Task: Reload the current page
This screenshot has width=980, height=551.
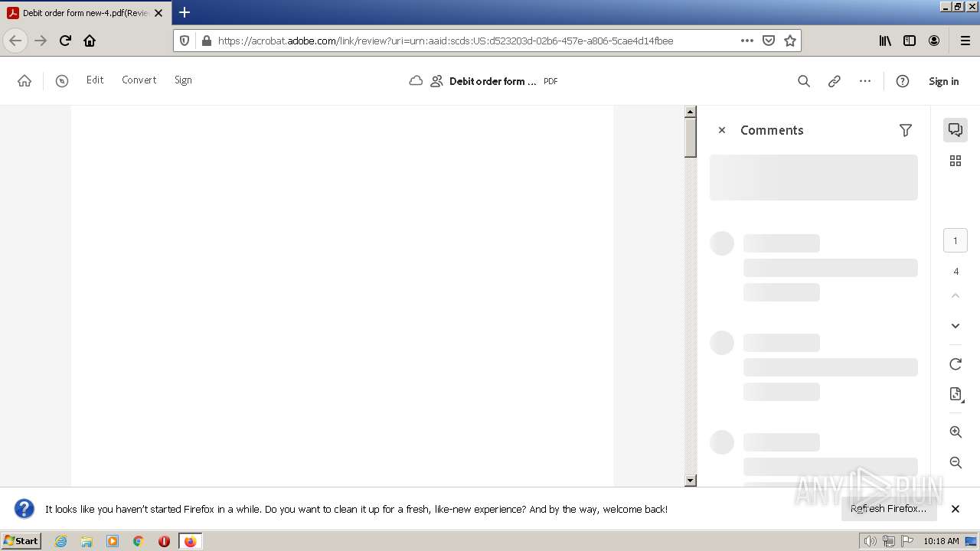Action: [66, 41]
